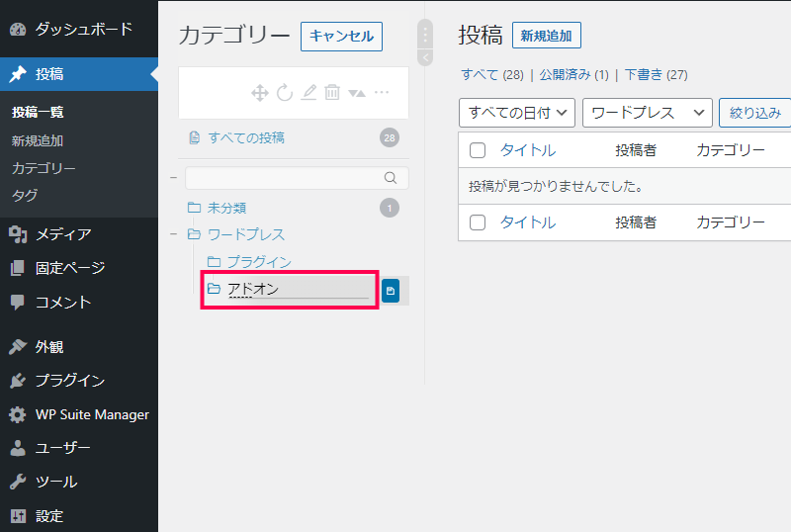Open the WP Suite Manager menu item
This screenshot has height=532, width=791.
tap(92, 414)
